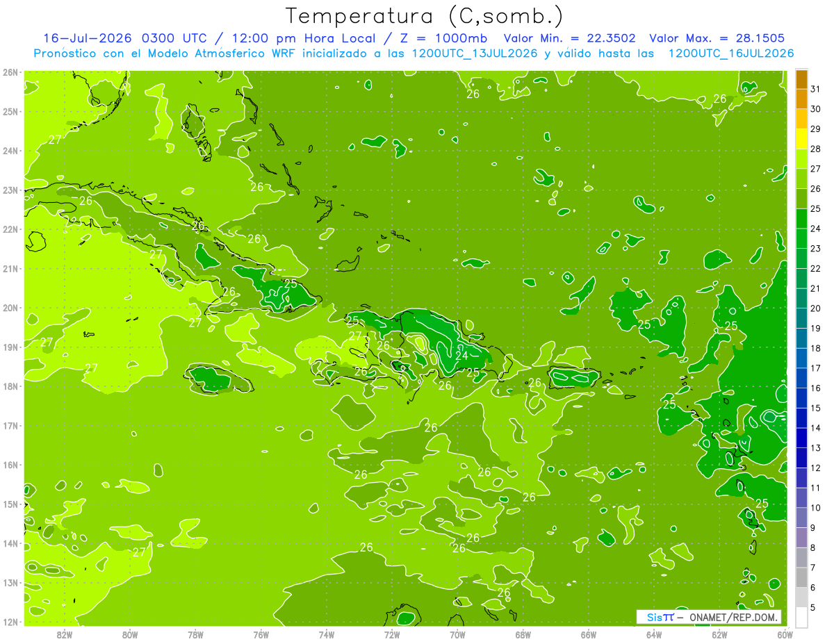This screenshot has width=834, height=644.
Task: Click the longitude axis label 62W
Action: (x=719, y=634)
